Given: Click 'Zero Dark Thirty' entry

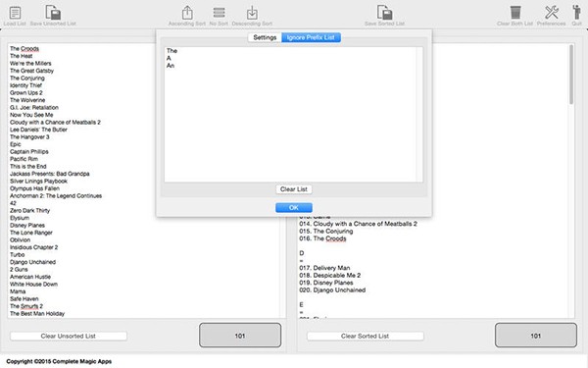Looking at the screenshot, I should (x=30, y=211).
